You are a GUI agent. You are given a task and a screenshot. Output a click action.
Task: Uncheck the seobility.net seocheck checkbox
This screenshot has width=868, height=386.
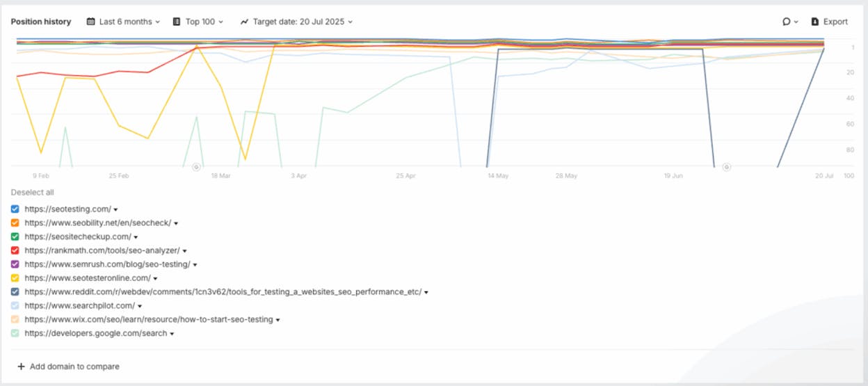[x=15, y=223]
